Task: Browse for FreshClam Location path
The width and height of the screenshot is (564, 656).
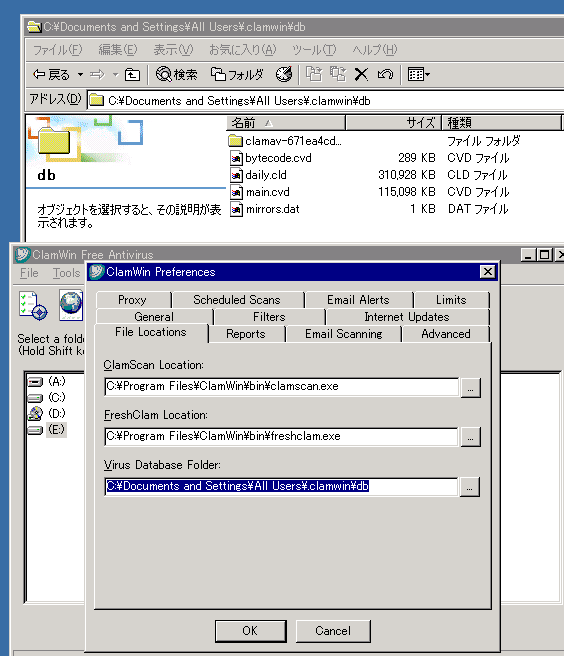Action: pos(470,437)
